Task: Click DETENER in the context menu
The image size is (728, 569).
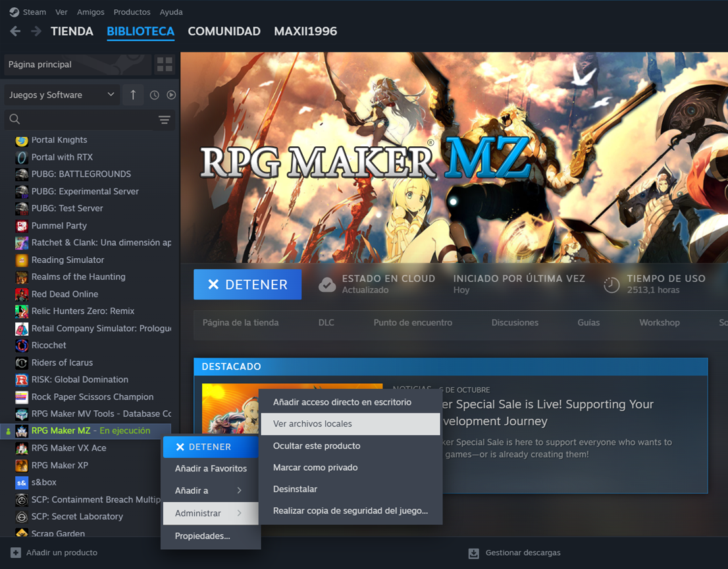Action: click(211, 447)
